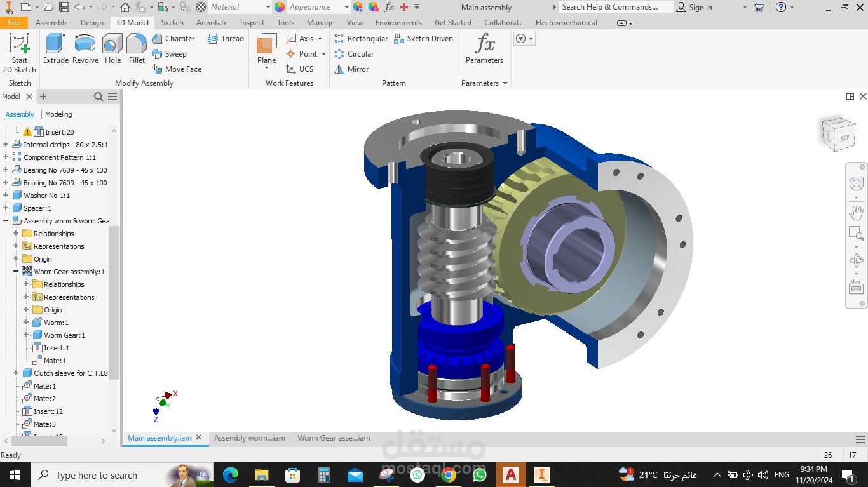Viewport: 868px width, 487px height.
Task: Activate Orbit in the navigation bar
Action: [856, 260]
